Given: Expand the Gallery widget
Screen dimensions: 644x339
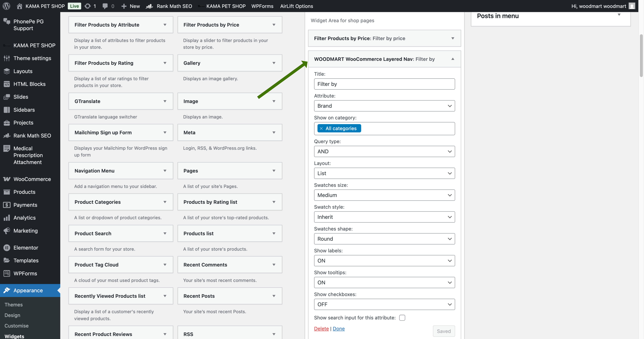Looking at the screenshot, I should coord(274,63).
